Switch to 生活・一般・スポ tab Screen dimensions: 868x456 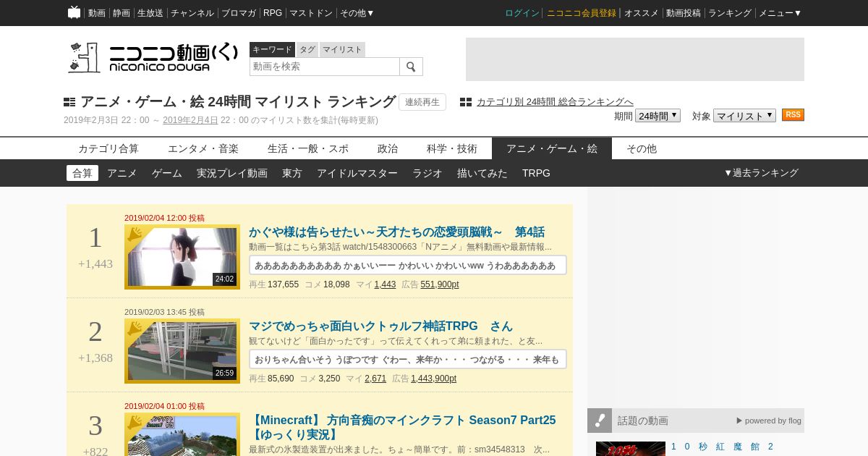[x=308, y=148]
